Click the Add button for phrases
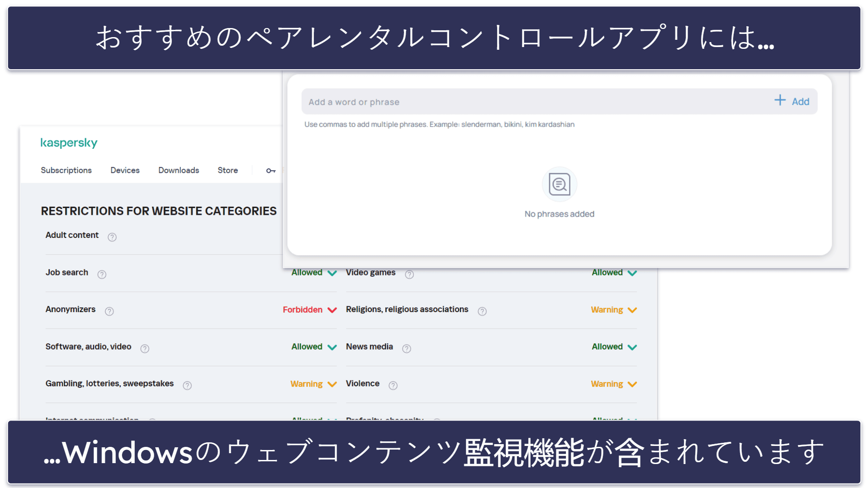The height and width of the screenshot is (488, 868). [x=792, y=101]
